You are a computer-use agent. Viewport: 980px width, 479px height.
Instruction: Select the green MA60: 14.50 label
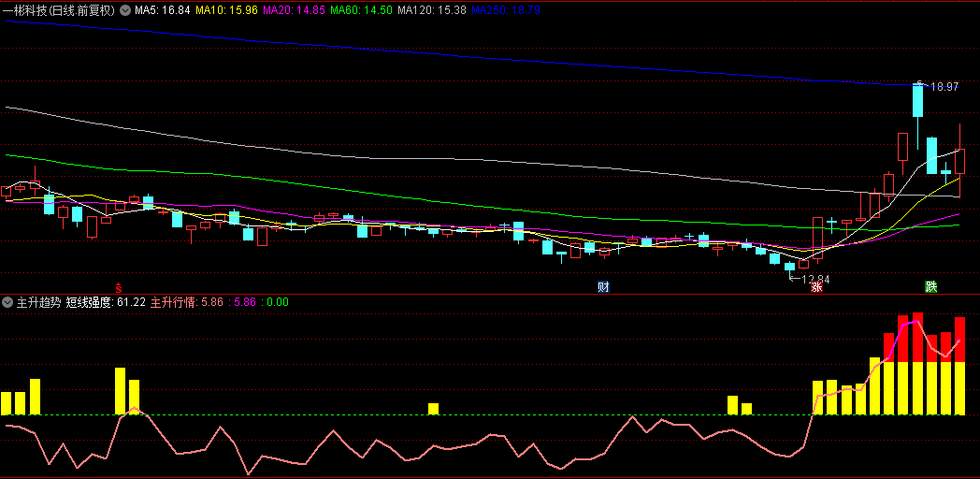tap(361, 10)
